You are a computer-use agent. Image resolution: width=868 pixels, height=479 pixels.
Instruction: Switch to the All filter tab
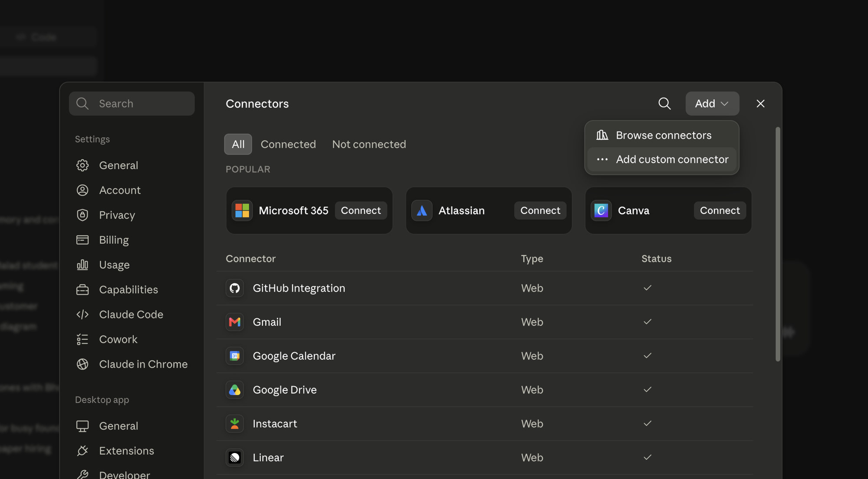pyautogui.click(x=238, y=144)
